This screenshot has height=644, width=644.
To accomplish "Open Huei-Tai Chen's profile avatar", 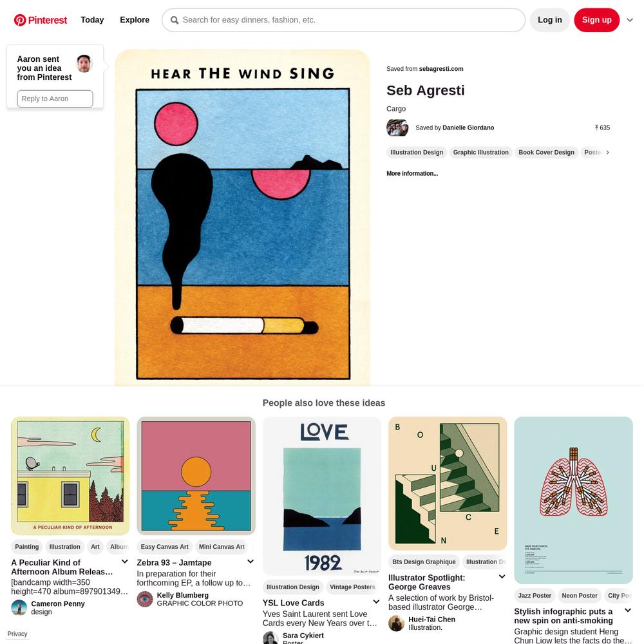I will (x=396, y=623).
